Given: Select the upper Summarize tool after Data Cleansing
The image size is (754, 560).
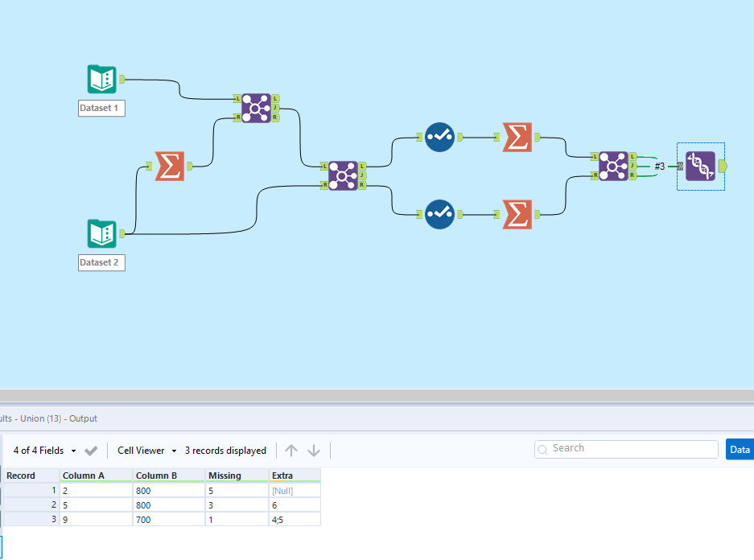Looking at the screenshot, I should 517,137.
